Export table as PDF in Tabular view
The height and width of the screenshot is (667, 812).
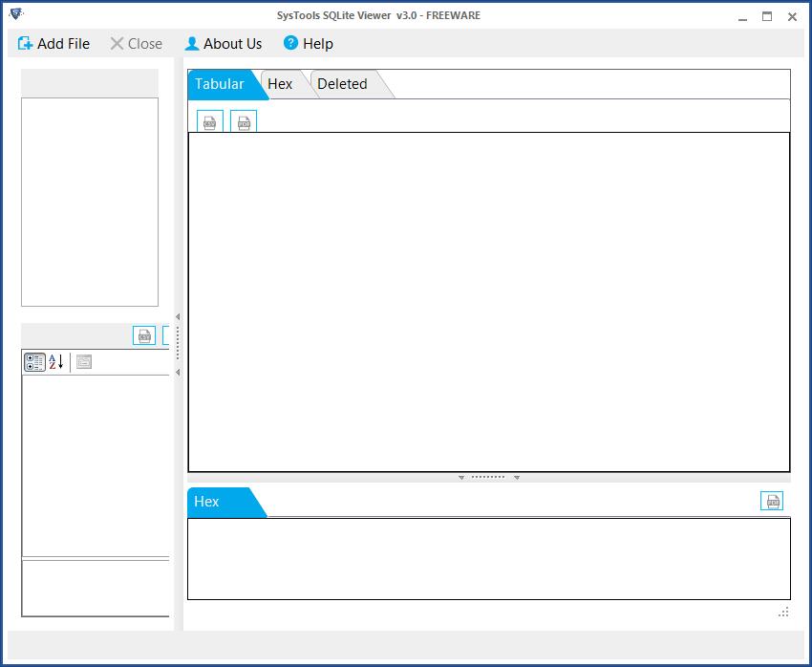coord(244,122)
